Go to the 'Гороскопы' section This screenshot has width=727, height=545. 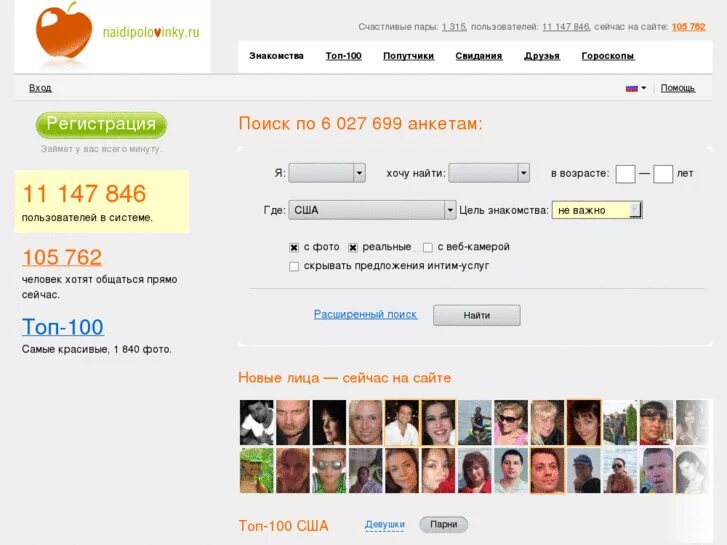tap(608, 56)
